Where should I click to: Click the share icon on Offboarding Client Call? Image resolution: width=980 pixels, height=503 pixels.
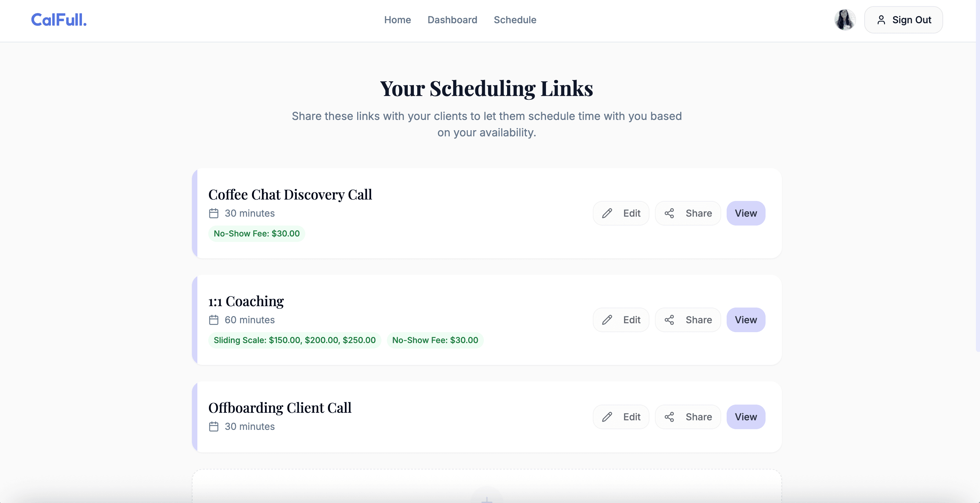[670, 417]
